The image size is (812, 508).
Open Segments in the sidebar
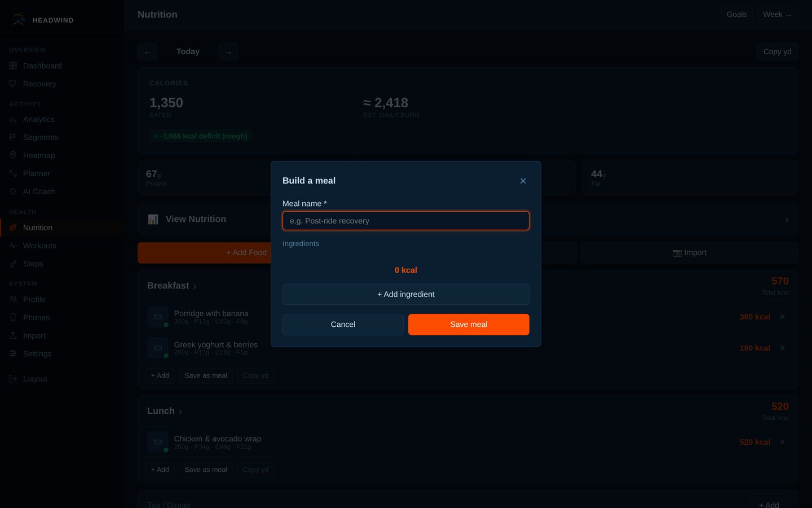[x=62, y=138]
